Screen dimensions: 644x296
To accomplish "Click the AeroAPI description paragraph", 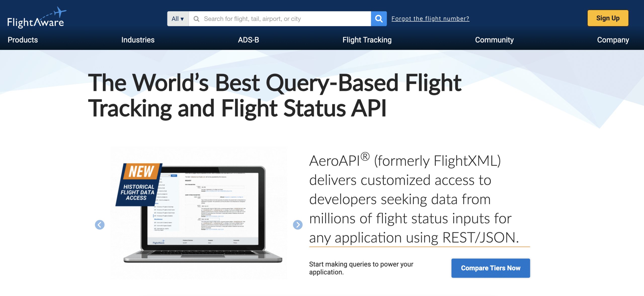I will click(415, 199).
